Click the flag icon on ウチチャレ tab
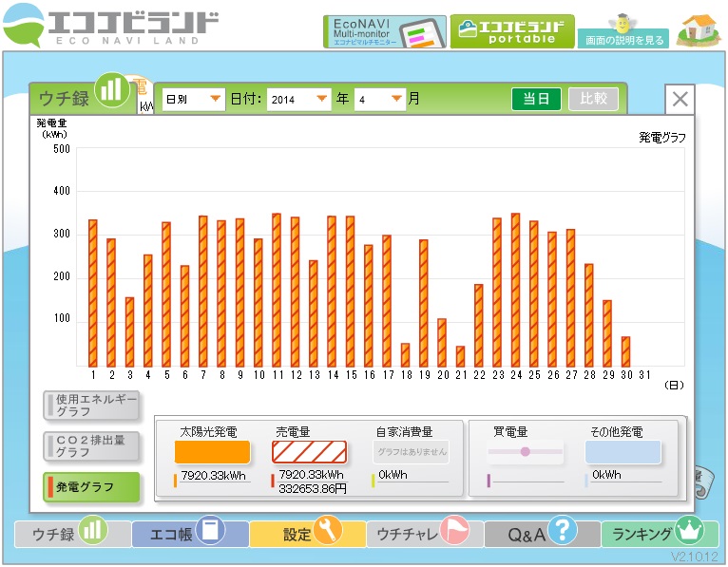The width and height of the screenshot is (728, 567). (454, 530)
